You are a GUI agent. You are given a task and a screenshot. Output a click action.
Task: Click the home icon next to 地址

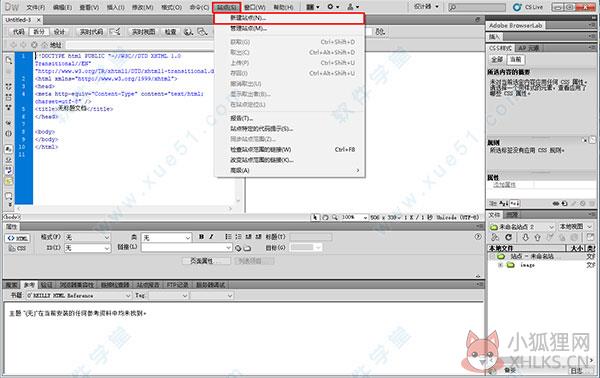(44, 45)
